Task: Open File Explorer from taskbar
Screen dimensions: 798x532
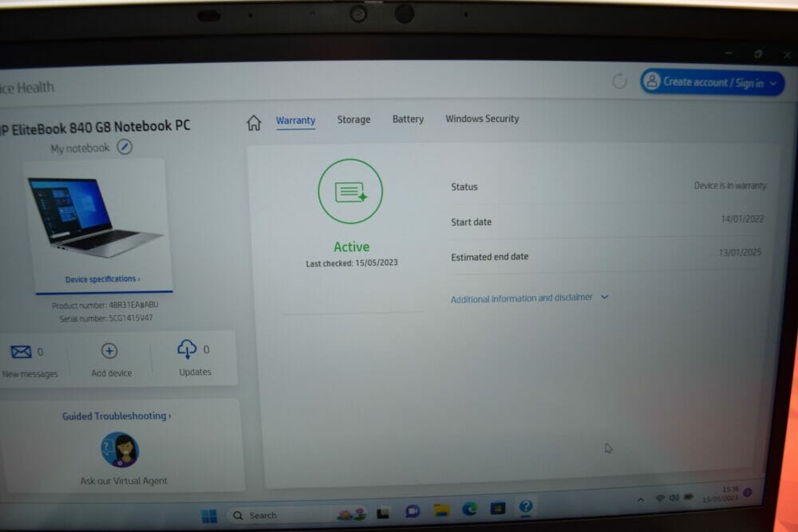Action: coord(441,510)
